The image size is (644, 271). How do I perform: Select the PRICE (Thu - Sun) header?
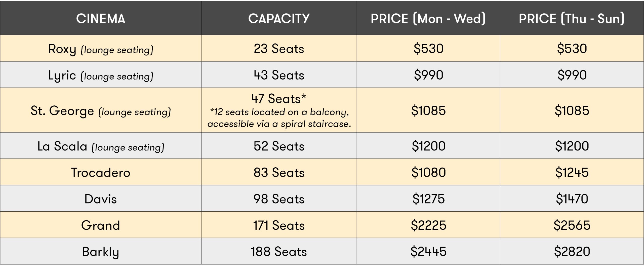[x=572, y=19]
